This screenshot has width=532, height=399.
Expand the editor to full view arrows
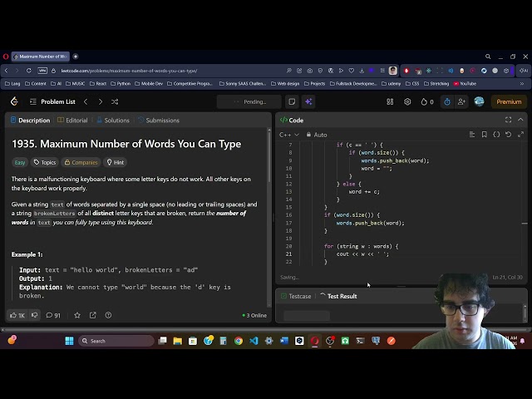coord(520,135)
